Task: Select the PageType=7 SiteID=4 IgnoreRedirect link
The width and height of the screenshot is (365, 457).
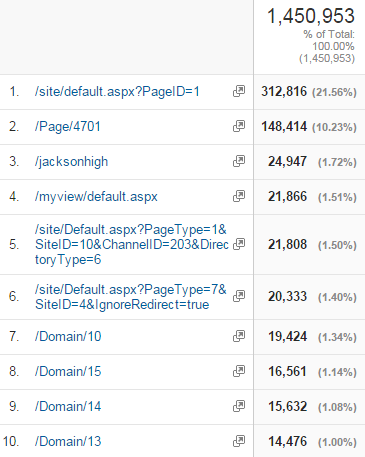Action: click(x=131, y=297)
